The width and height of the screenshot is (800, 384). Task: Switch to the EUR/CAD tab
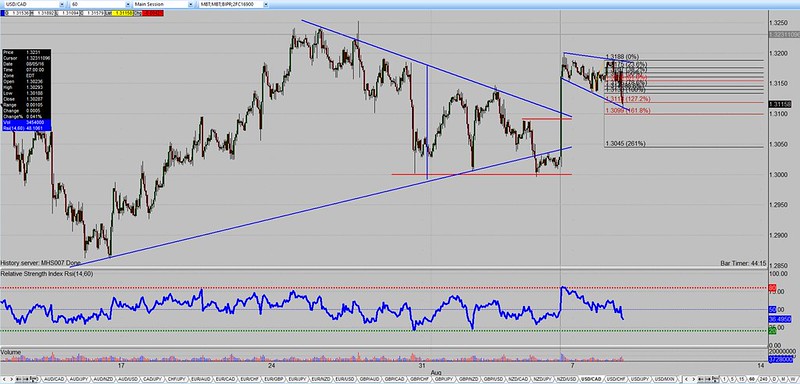click(x=225, y=379)
